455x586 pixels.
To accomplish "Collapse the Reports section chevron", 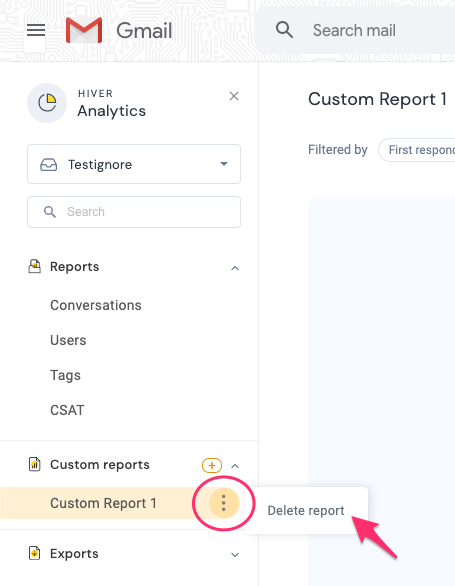I will pyautogui.click(x=235, y=268).
